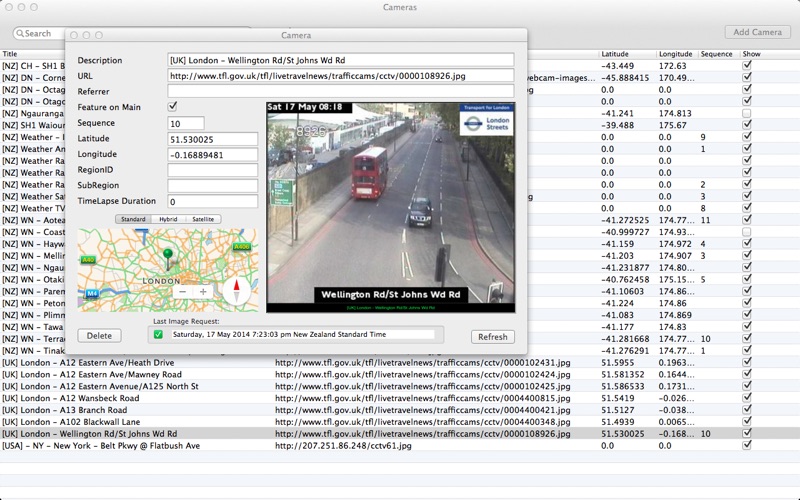Toggle Show for A12 Eastern Ave/Heath Drive row

(x=747, y=362)
